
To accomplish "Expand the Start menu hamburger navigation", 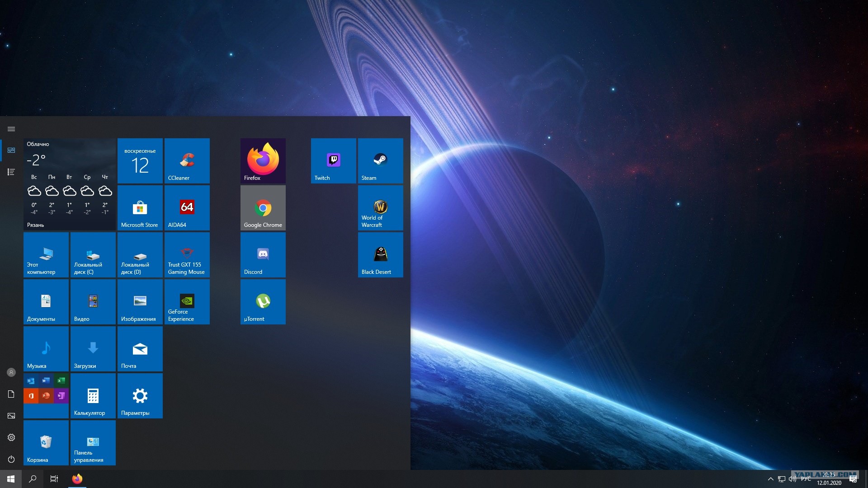I will [11, 129].
